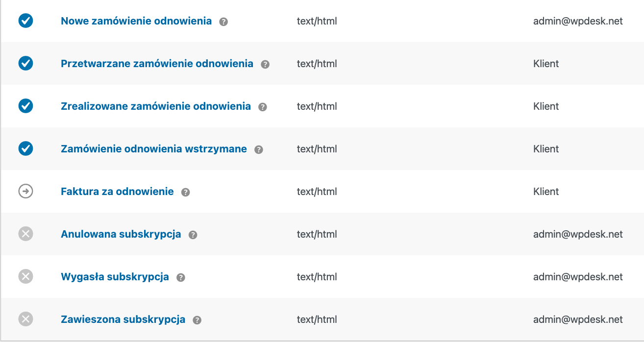Disable the Zamówienie odnowienia wstrzymane email

coord(25,148)
